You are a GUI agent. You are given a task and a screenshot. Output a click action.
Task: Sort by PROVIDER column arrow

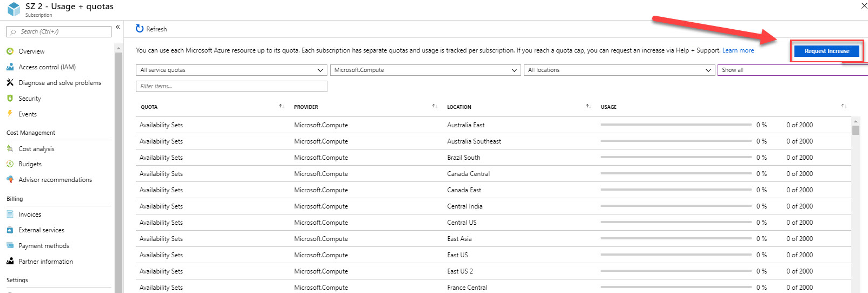435,106
